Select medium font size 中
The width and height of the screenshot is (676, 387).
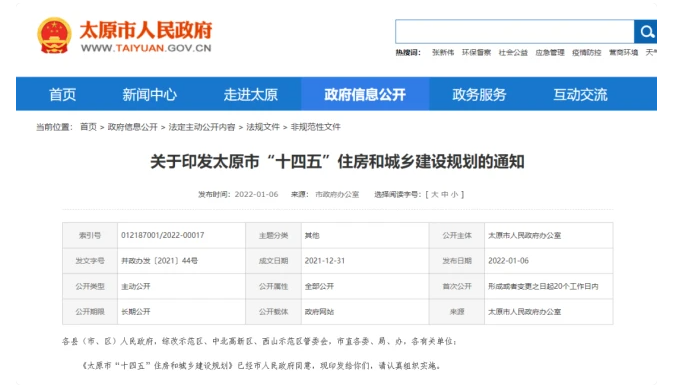pyautogui.click(x=444, y=194)
